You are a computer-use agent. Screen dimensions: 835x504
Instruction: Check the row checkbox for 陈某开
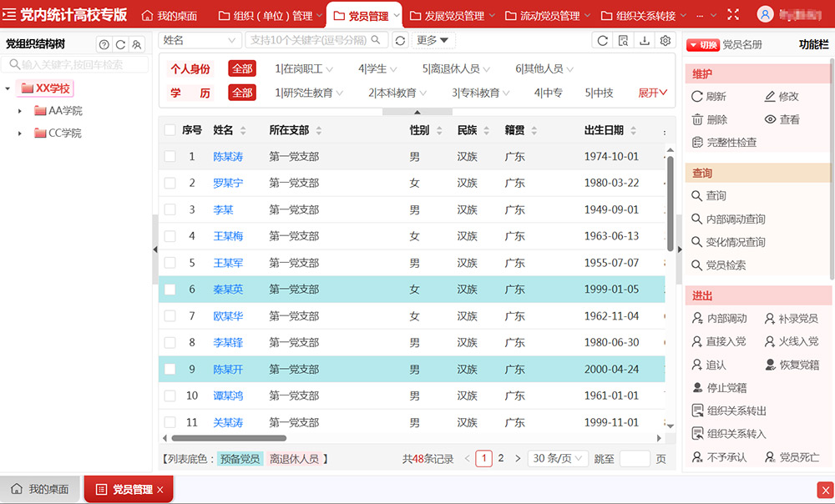pos(170,369)
